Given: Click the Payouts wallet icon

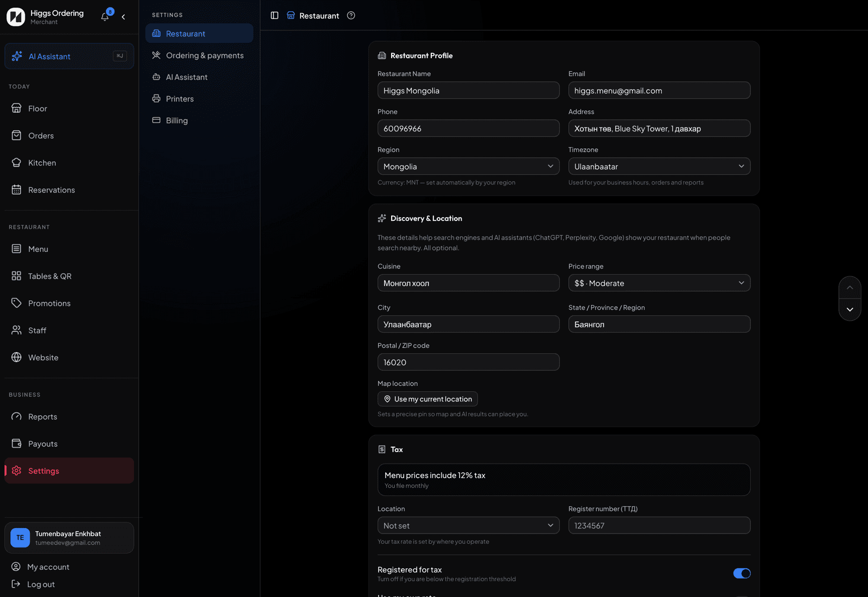Looking at the screenshot, I should coord(16,443).
